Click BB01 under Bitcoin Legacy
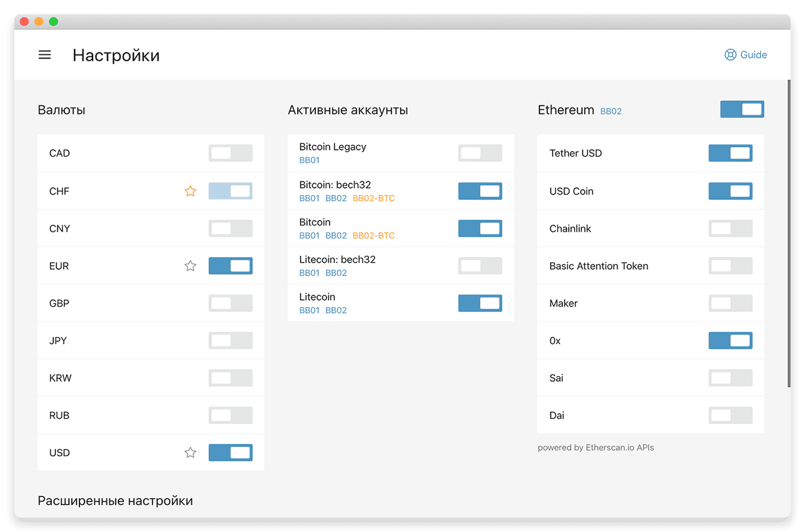This screenshot has width=805, height=532. (x=309, y=160)
